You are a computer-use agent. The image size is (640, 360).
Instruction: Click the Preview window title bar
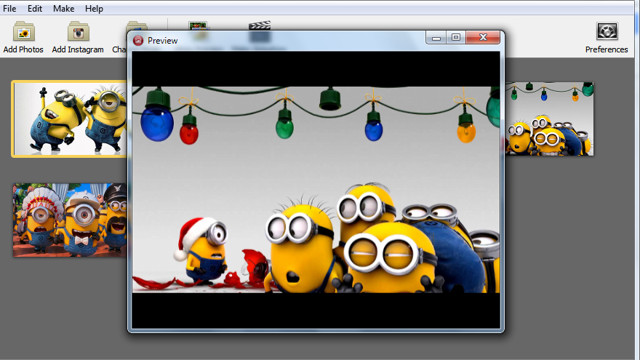coord(282,40)
